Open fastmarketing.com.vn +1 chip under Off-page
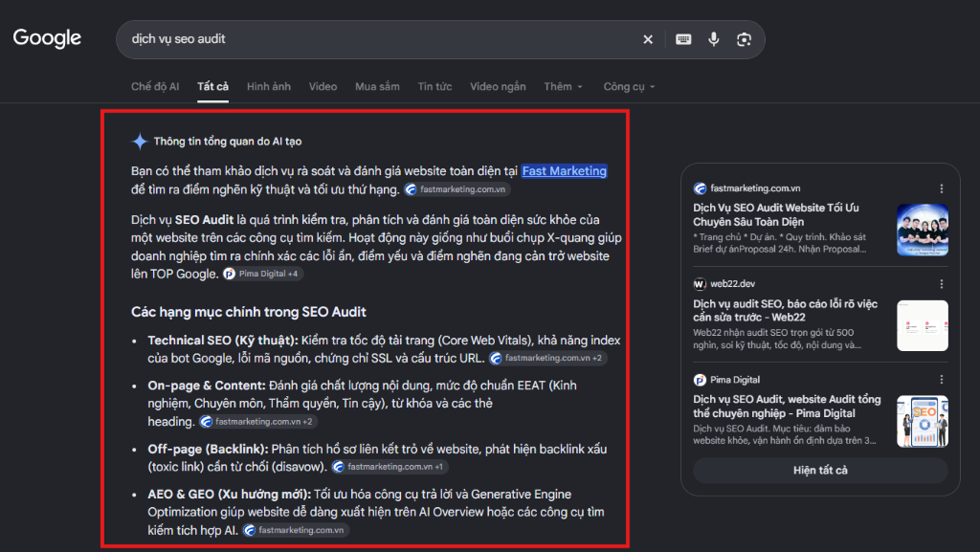980x552 pixels. point(389,467)
